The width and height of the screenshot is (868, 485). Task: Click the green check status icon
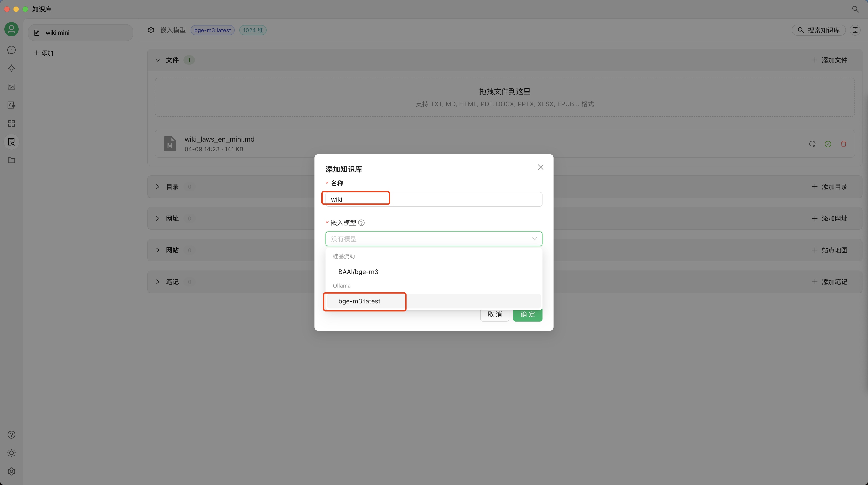[x=828, y=144]
